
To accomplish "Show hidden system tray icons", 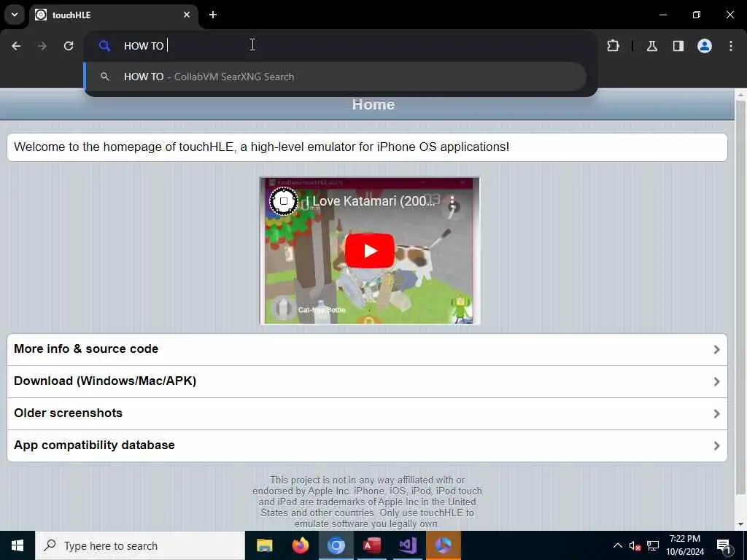I will click(617, 545).
